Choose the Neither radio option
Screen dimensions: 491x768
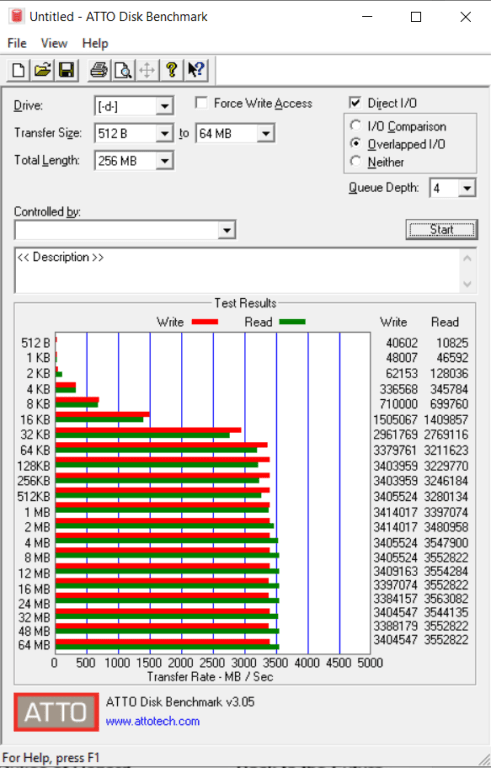coord(356,161)
